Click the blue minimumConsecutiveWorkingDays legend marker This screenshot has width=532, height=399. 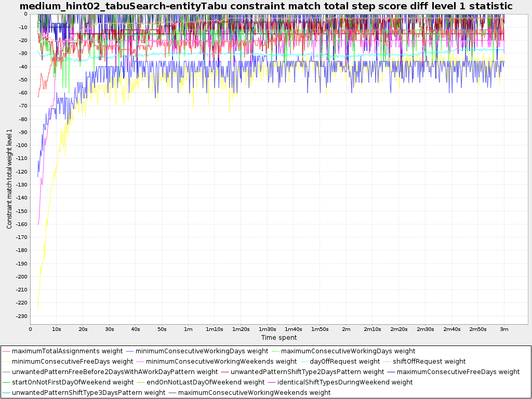130,351
